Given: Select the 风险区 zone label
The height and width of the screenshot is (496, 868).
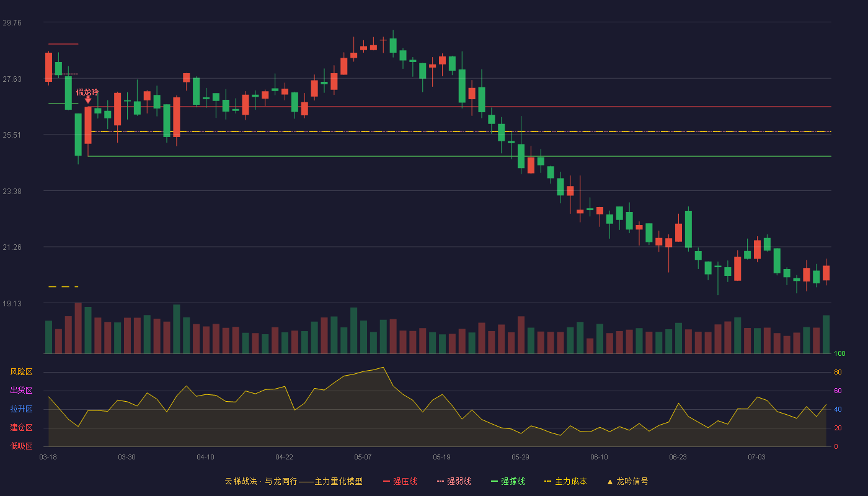Looking at the screenshot, I should (21, 372).
